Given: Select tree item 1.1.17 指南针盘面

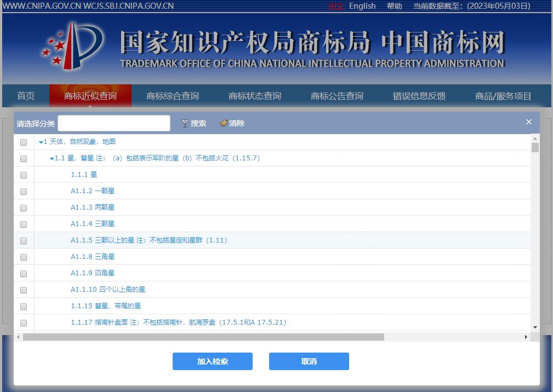Looking at the screenshot, I should (x=179, y=322).
